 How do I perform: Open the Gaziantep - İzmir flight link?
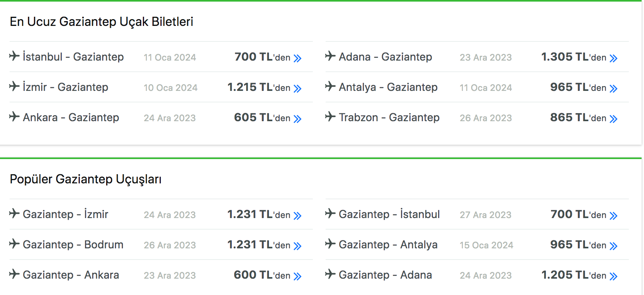click(x=65, y=214)
